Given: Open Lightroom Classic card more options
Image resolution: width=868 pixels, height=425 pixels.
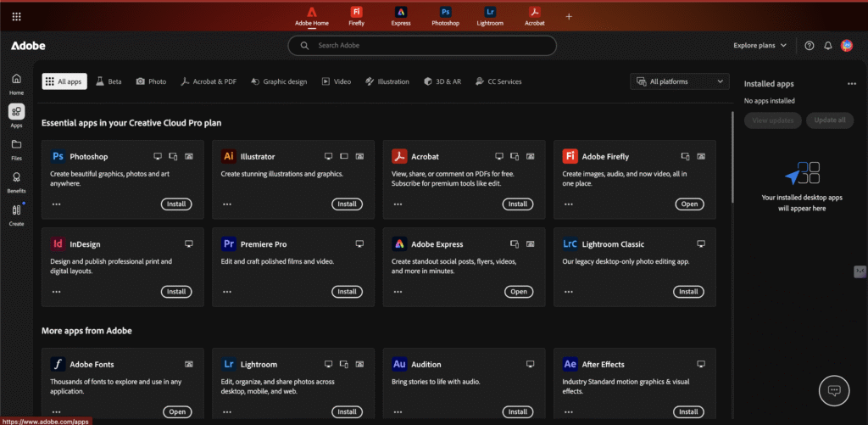Looking at the screenshot, I should tap(569, 292).
